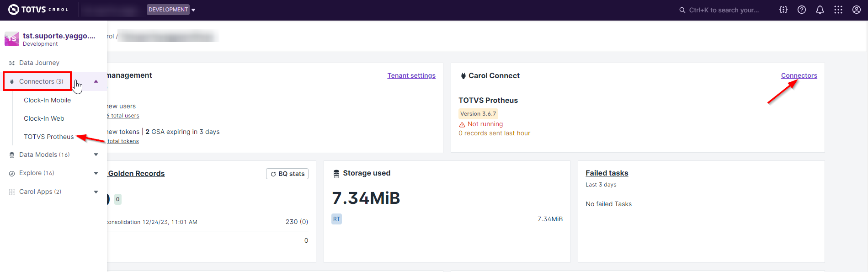The image size is (868, 272).
Task: Open the TOTVS Protheus connector item
Action: click(x=48, y=137)
